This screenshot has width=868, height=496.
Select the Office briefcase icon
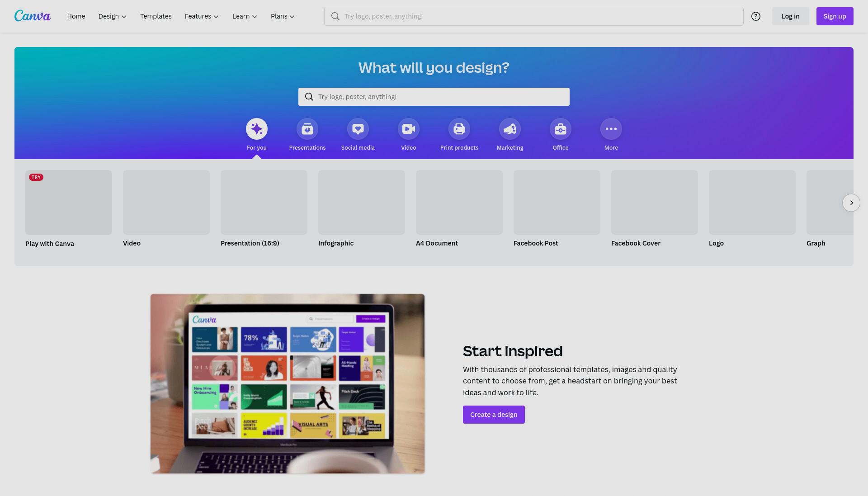click(x=561, y=129)
